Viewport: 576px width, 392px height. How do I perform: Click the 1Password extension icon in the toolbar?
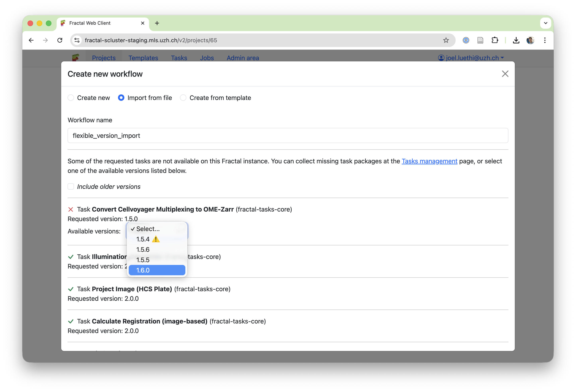tap(466, 40)
